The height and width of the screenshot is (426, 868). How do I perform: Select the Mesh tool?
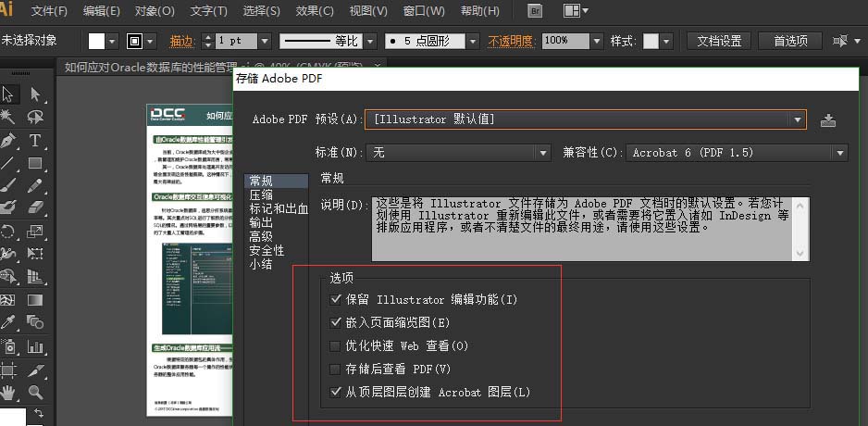coord(7,300)
